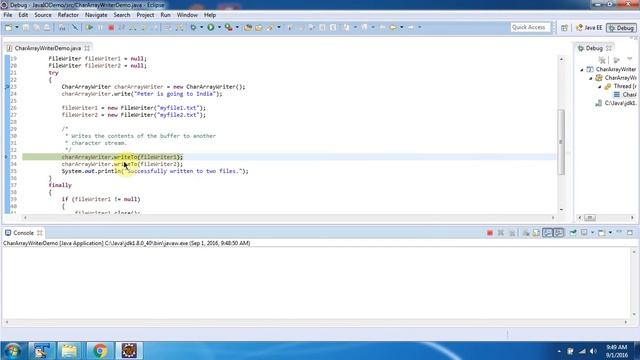Toggle Show Console When Standard Out Changes
This screenshot has width=640, height=360.
[547, 233]
